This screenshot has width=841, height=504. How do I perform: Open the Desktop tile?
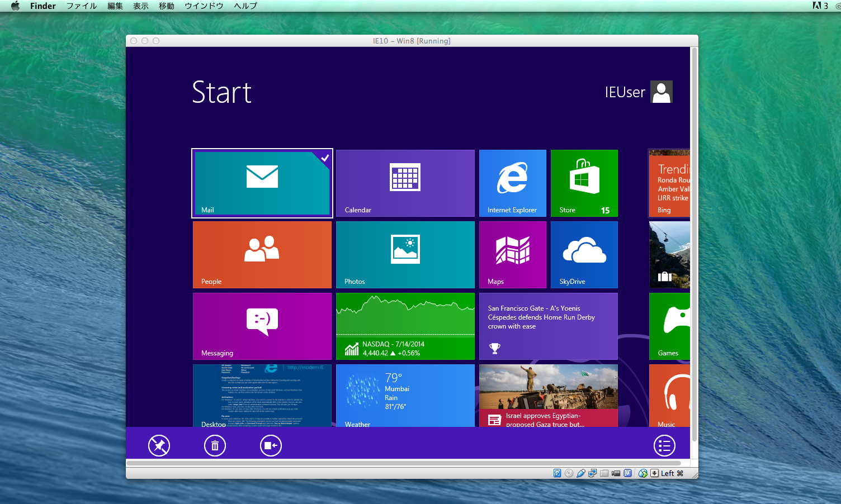pos(262,396)
